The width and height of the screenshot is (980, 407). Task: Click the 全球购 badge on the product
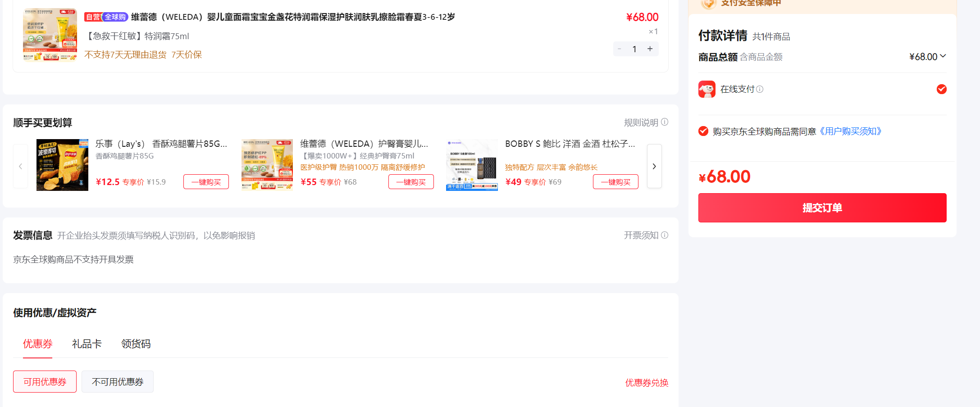click(115, 17)
